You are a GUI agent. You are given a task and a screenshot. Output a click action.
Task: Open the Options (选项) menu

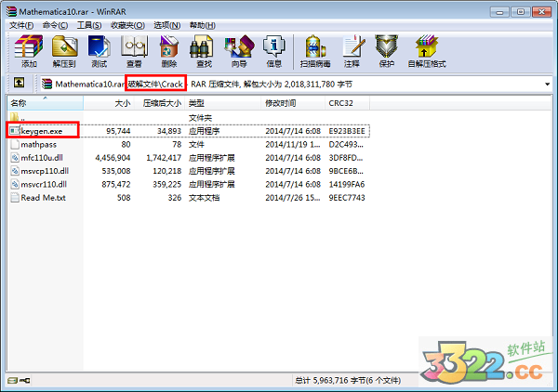click(x=166, y=25)
